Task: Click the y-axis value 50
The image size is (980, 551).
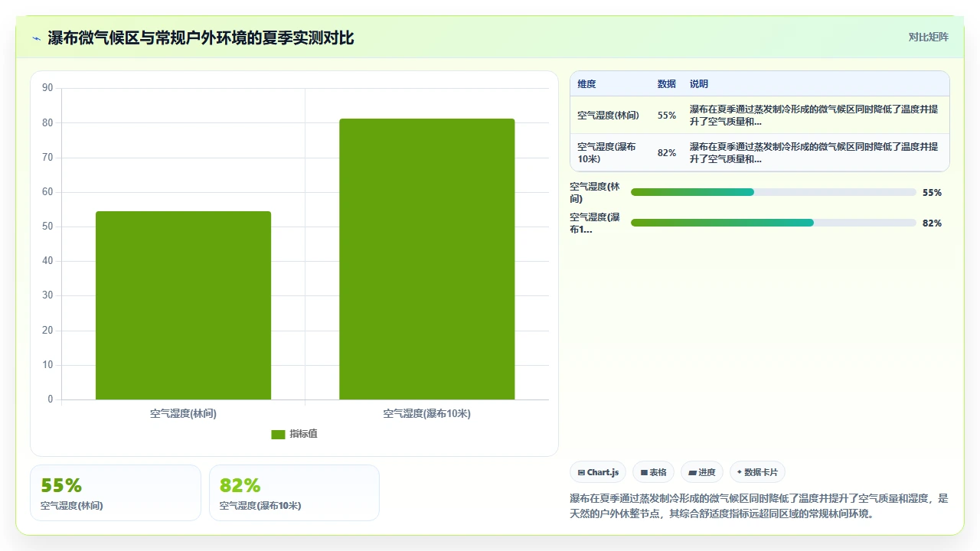Action: coord(47,227)
